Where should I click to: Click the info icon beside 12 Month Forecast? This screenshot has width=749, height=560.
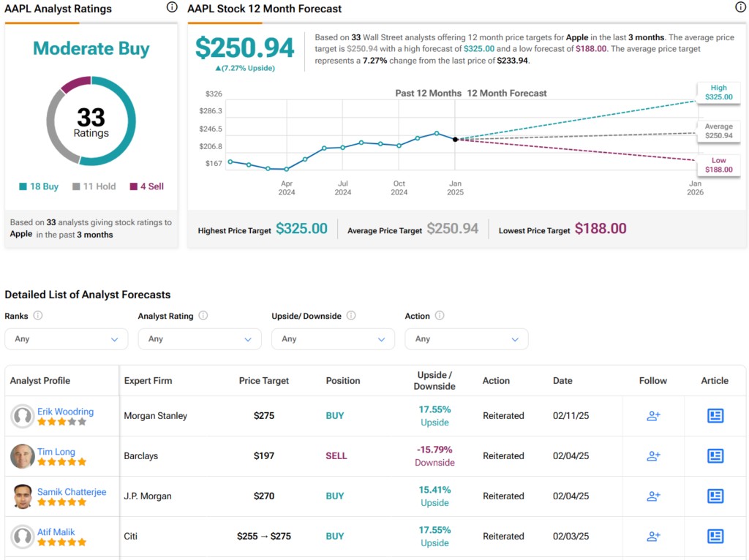point(740,7)
